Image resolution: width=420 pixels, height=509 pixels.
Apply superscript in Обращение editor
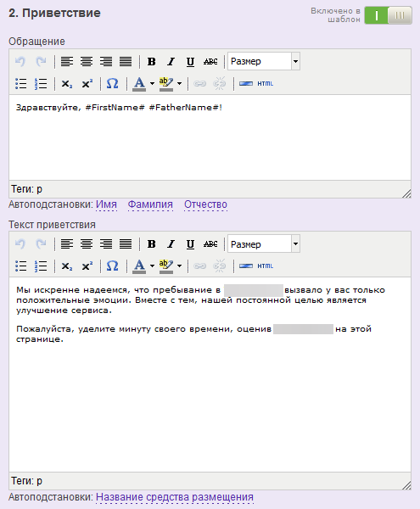[x=87, y=84]
